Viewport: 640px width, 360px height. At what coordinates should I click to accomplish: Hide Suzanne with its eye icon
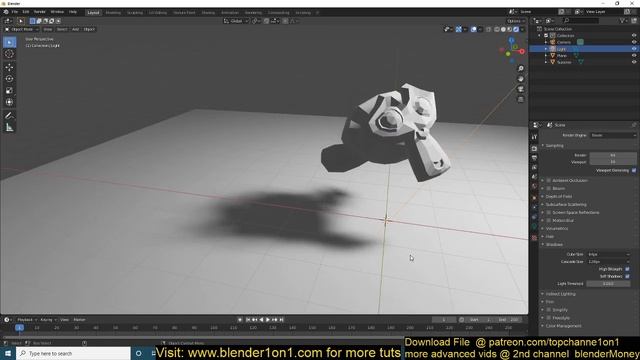pos(634,62)
